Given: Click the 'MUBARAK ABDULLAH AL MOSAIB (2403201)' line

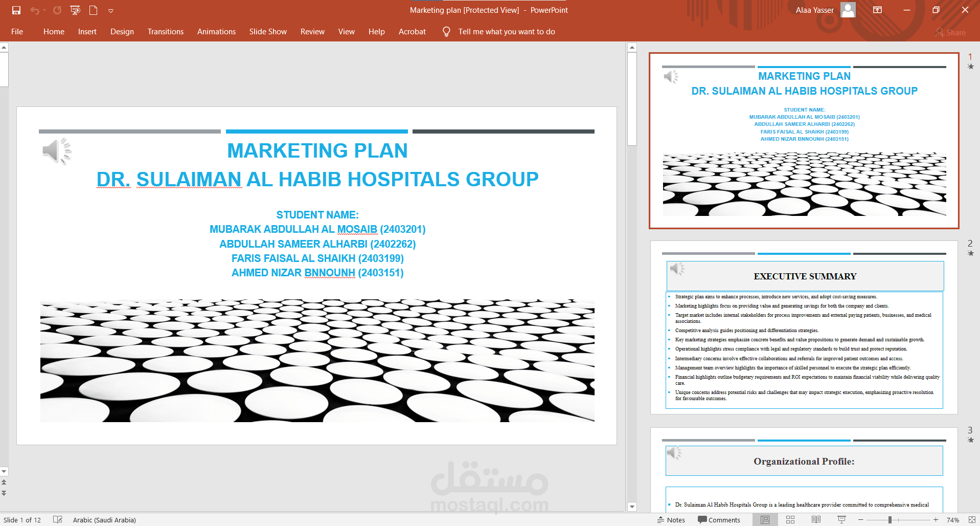Looking at the screenshot, I should tap(317, 229).
